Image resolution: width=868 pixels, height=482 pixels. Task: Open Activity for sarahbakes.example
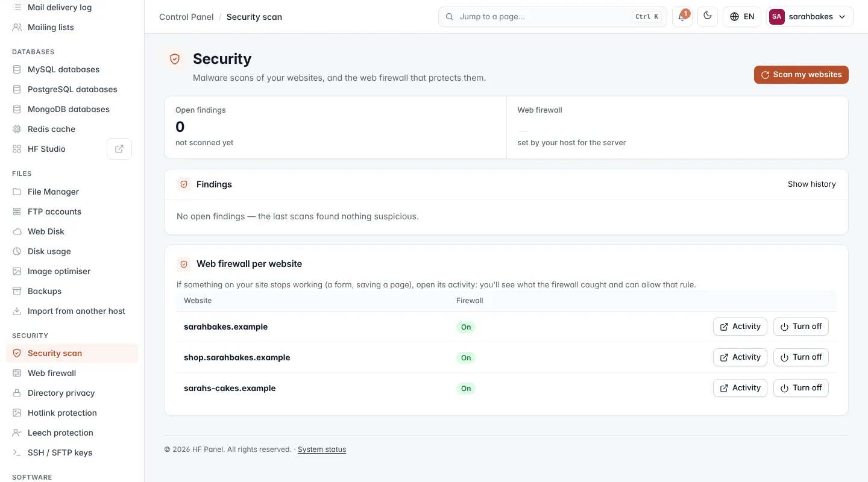pyautogui.click(x=740, y=327)
